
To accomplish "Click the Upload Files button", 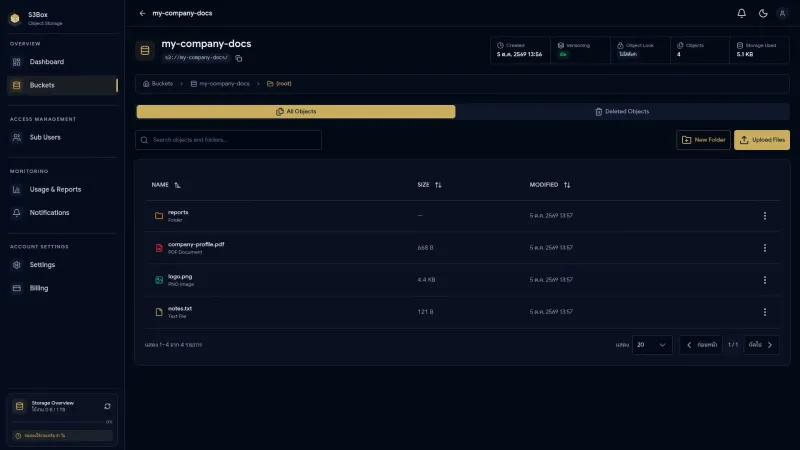I will coord(762,140).
